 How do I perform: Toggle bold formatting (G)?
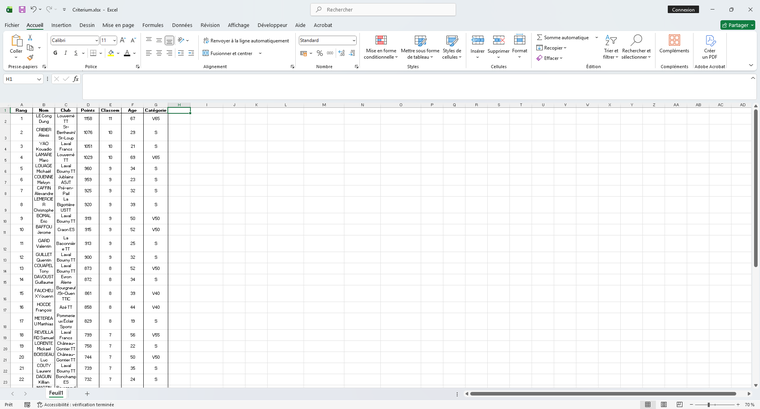click(55, 53)
